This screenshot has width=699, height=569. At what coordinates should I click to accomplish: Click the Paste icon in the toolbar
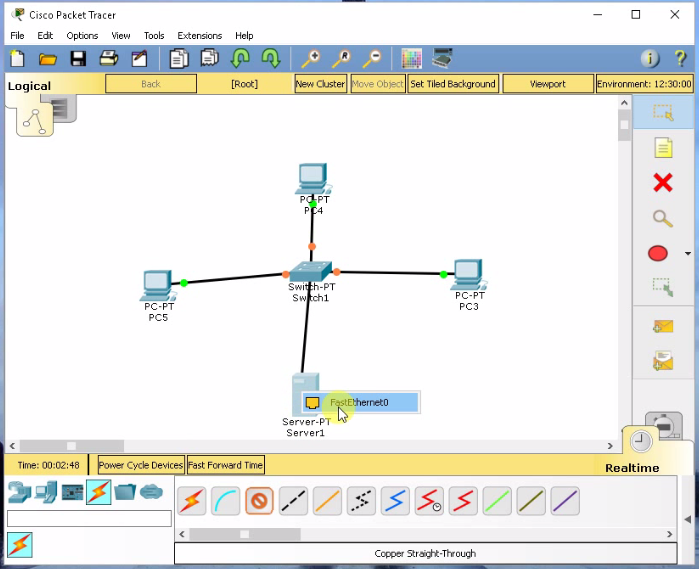pos(210,58)
